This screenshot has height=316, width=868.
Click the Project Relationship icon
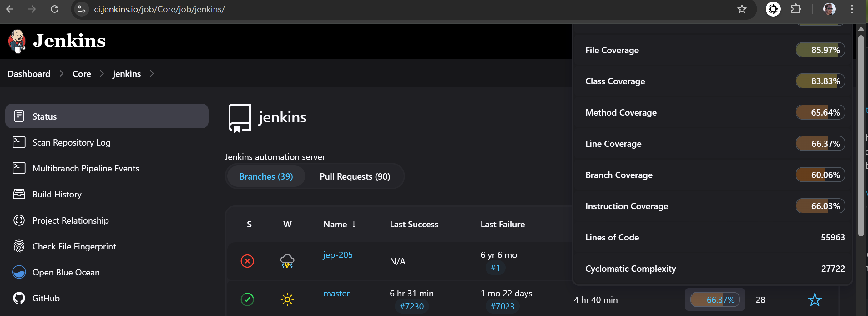tap(19, 220)
